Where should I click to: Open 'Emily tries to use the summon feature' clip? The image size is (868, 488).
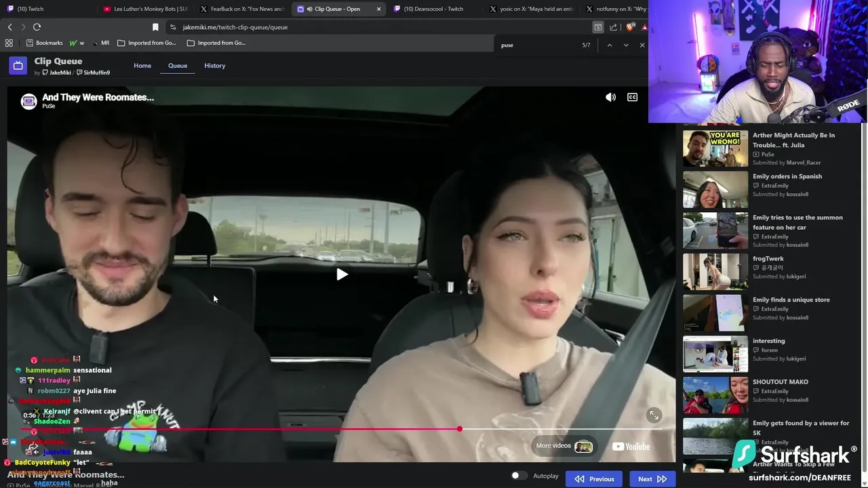click(x=770, y=230)
